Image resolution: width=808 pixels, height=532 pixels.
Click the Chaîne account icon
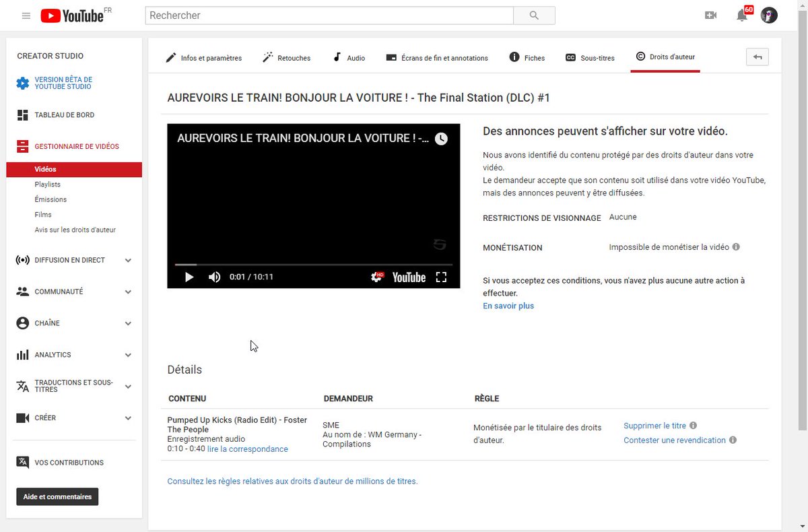[23, 323]
